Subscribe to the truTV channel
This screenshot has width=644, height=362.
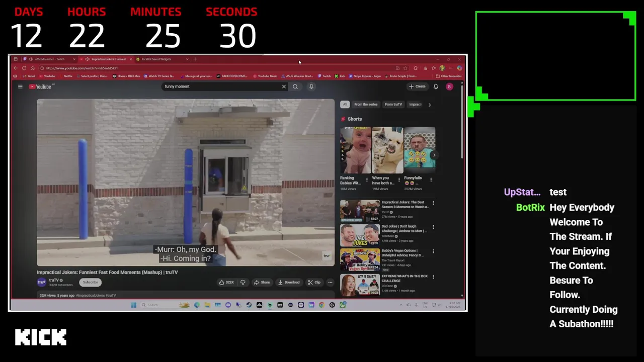pos(91,282)
